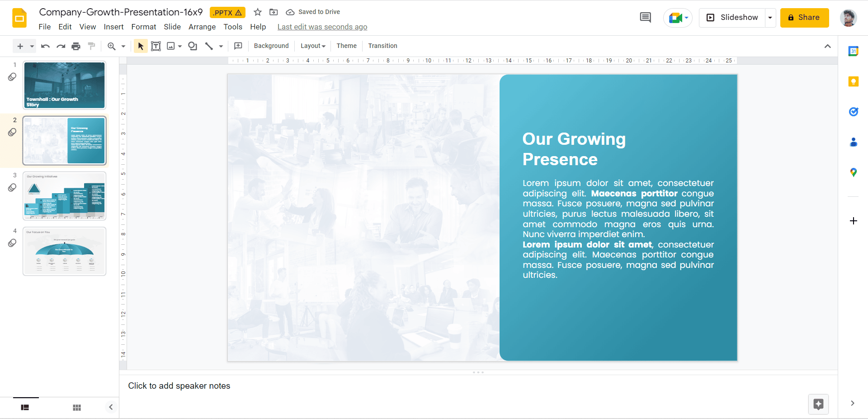Open the Tools menu
The height and width of the screenshot is (419, 868).
point(232,27)
